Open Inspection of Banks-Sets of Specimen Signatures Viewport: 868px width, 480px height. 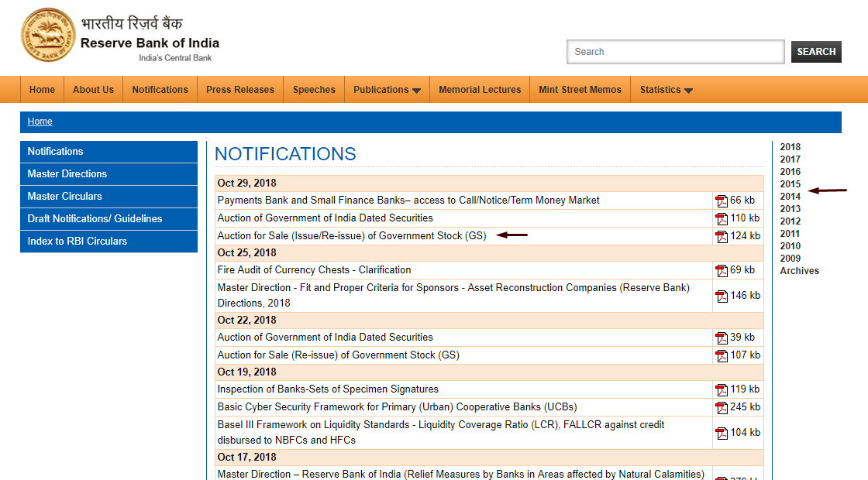click(x=328, y=389)
